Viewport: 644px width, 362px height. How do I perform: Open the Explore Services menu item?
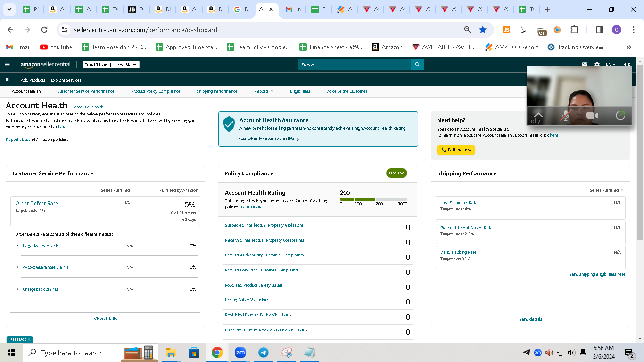(66, 80)
